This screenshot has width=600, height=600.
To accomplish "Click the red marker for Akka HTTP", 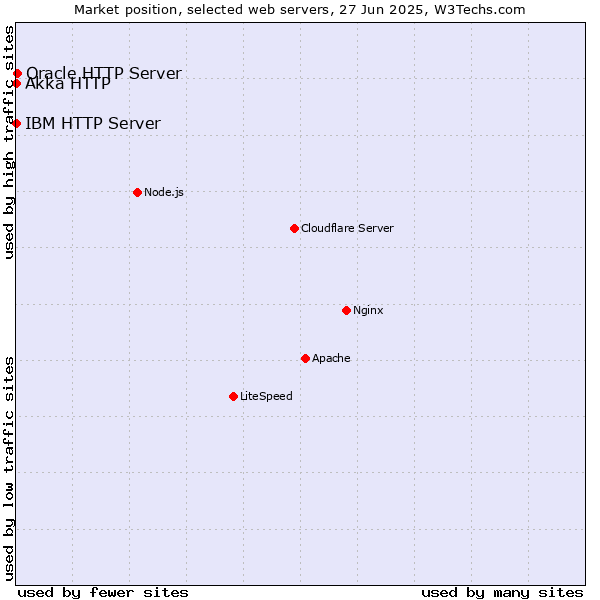I will [16, 83].
